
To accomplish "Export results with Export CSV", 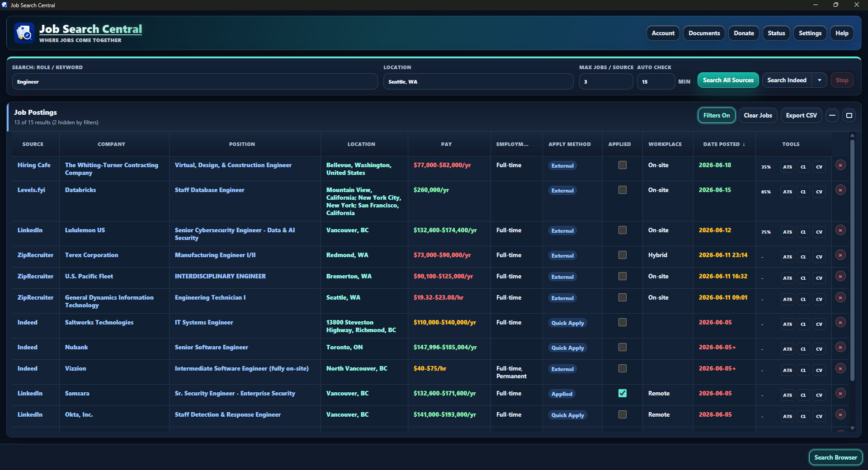I will click(801, 116).
